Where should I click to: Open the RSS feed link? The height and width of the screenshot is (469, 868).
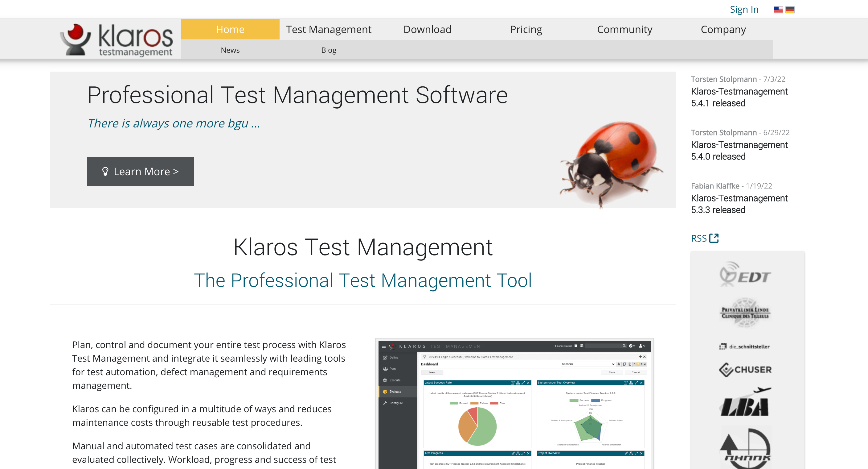(x=705, y=238)
